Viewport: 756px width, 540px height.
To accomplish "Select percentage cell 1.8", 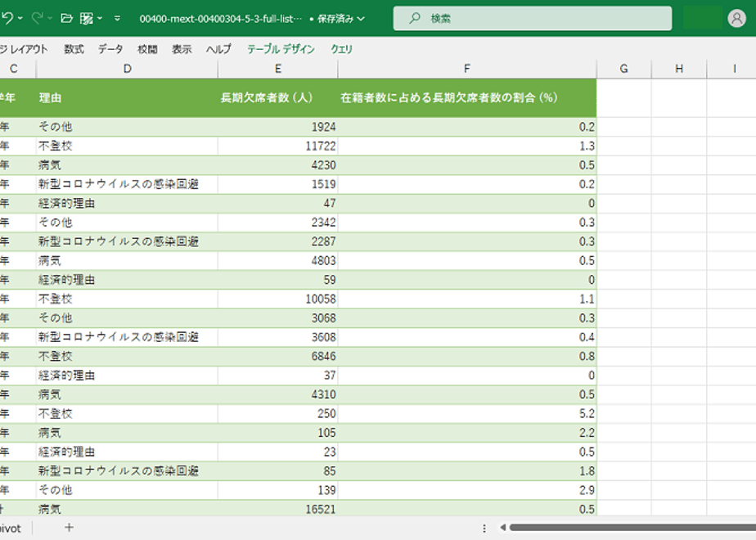I will click(x=466, y=471).
